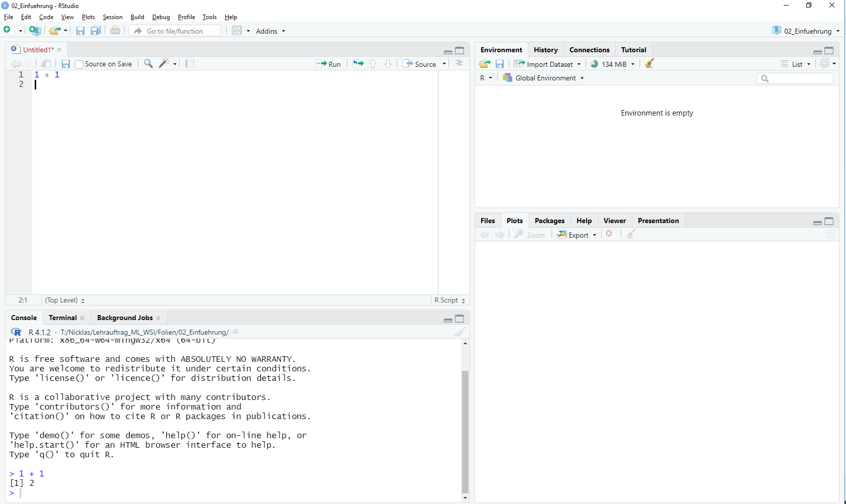This screenshot has width=846, height=504.
Task: Open the Tools menu
Action: pyautogui.click(x=210, y=17)
